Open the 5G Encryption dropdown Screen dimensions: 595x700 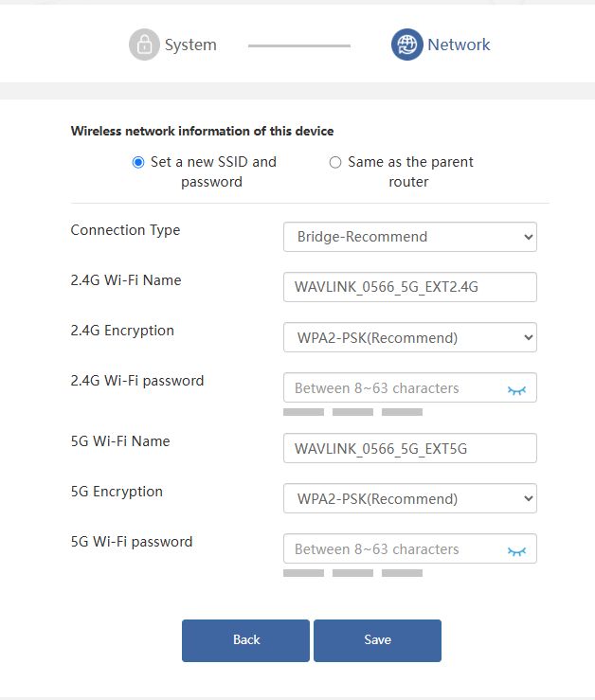[410, 498]
